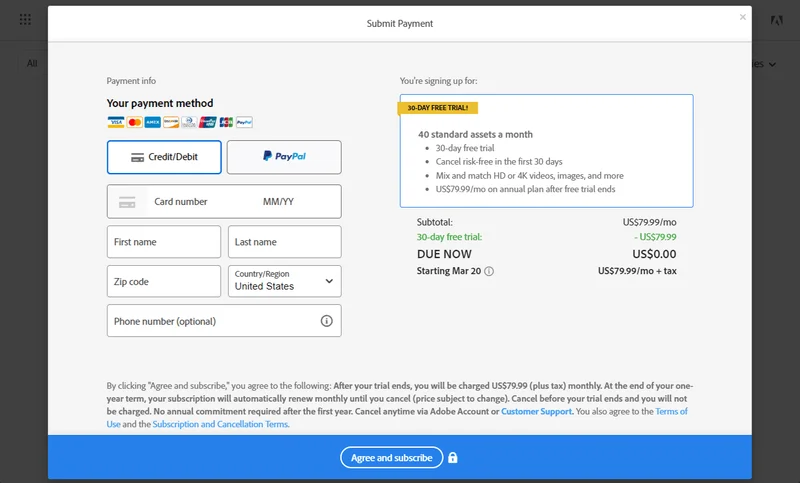Open the Customer Support link

[538, 411]
